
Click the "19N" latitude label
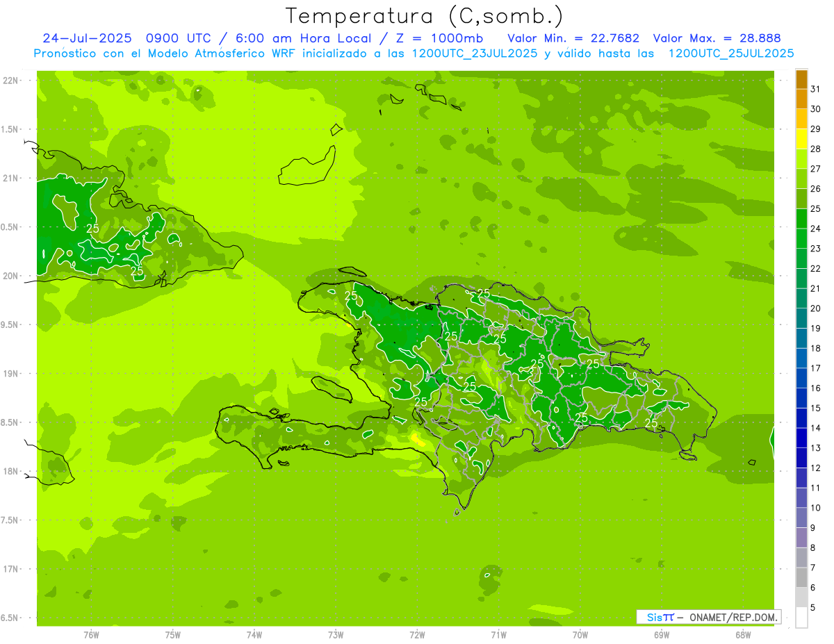[x=10, y=374]
